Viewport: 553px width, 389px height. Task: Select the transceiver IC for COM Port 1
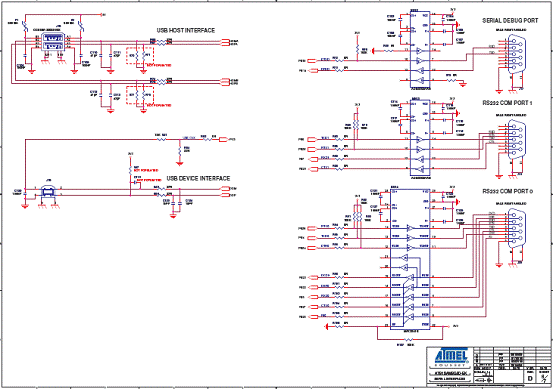[x=420, y=137]
